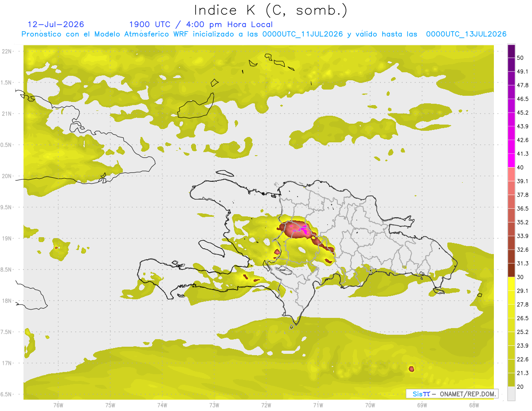
Task: Click the colorbar value "41.3"
Action: tap(523, 154)
